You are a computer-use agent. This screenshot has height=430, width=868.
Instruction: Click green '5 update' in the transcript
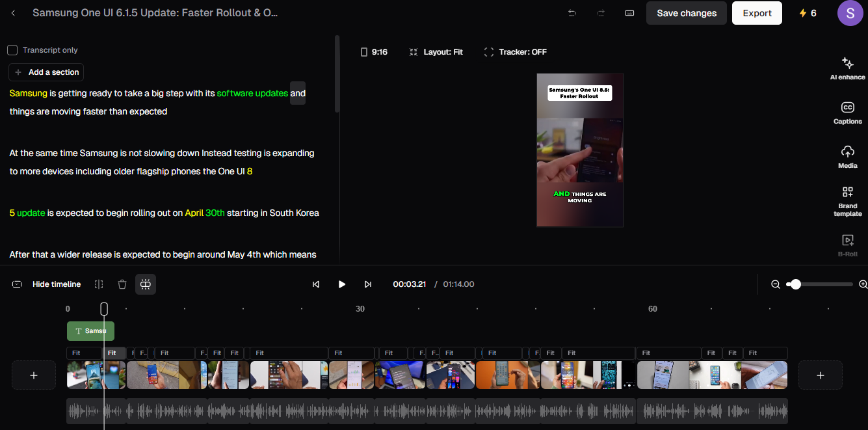[x=27, y=213]
